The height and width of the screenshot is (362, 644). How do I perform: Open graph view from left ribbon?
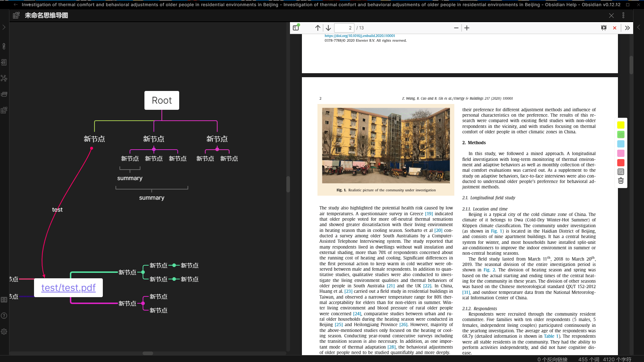click(x=4, y=78)
